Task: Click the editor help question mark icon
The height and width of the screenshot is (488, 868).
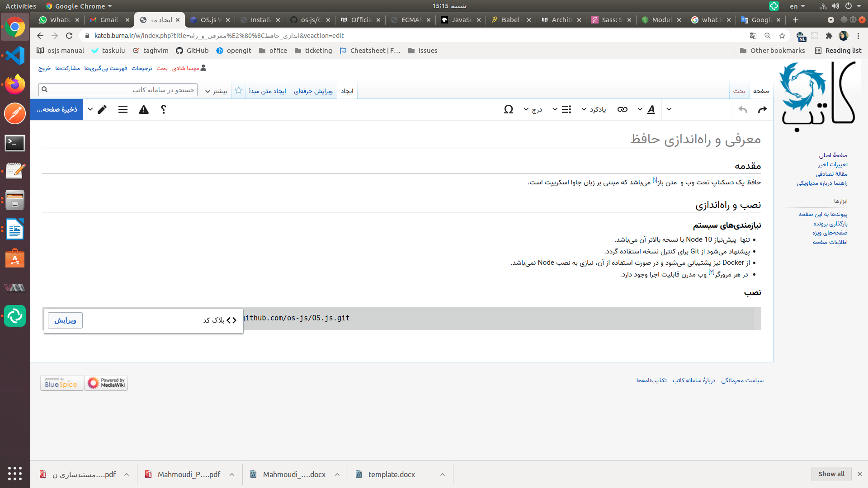Action: [164, 109]
